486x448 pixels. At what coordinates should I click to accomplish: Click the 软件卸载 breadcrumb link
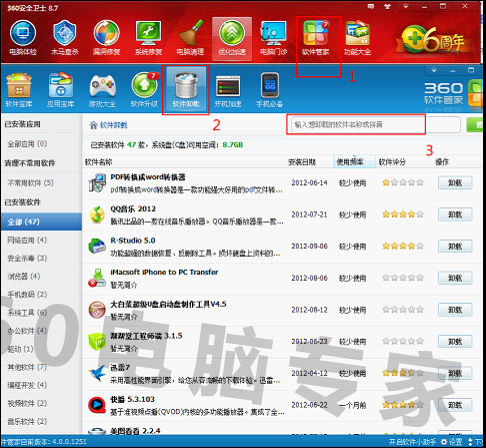[113, 125]
